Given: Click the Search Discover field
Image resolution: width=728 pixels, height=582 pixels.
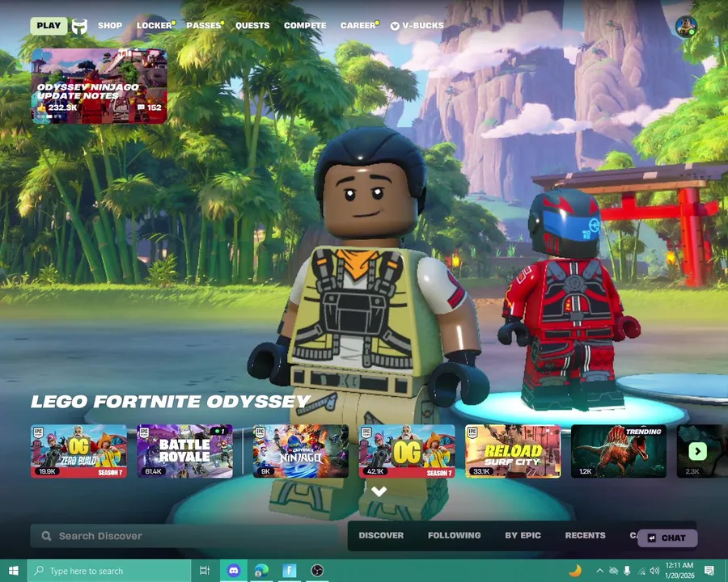Looking at the screenshot, I should (x=184, y=536).
